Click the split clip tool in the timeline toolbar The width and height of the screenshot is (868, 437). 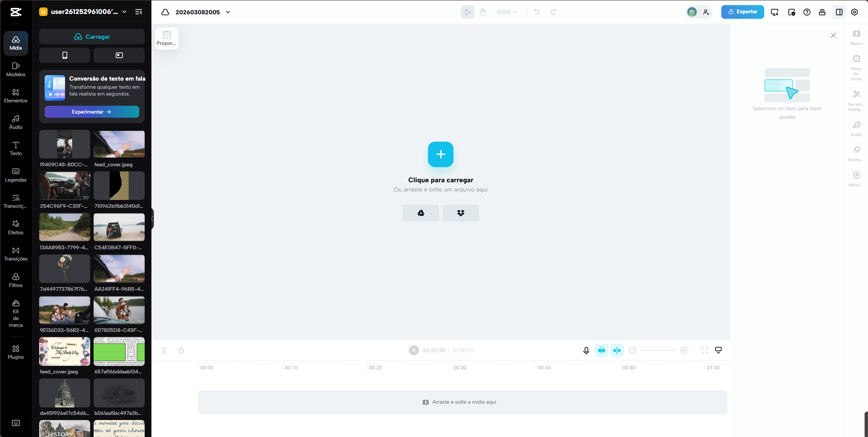[164, 350]
